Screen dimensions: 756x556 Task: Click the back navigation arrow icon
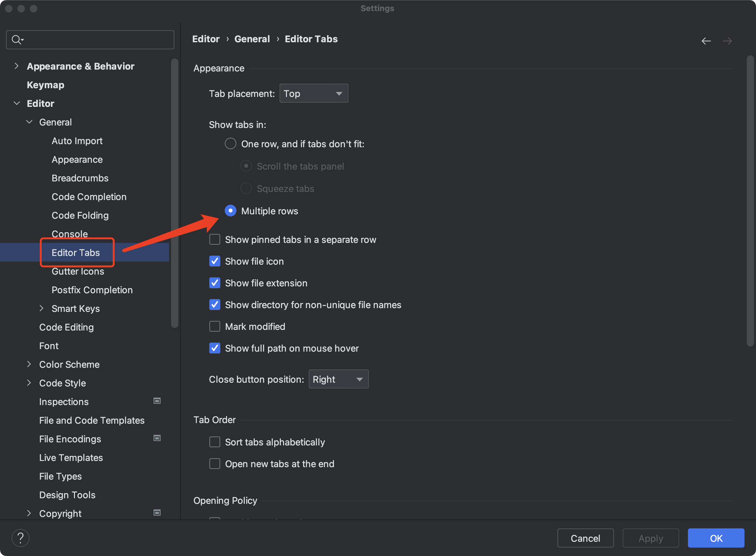pos(707,41)
